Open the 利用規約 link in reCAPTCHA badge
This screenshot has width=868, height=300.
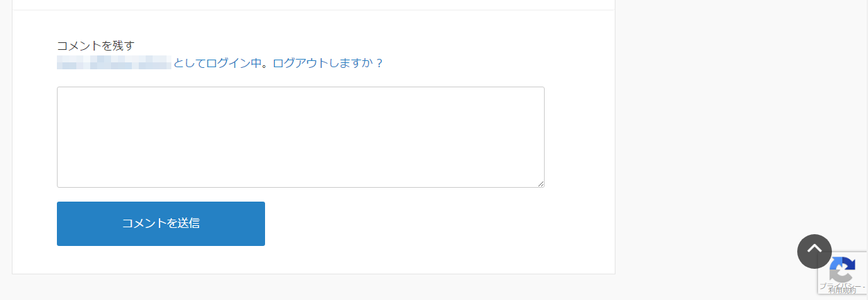pos(842,291)
